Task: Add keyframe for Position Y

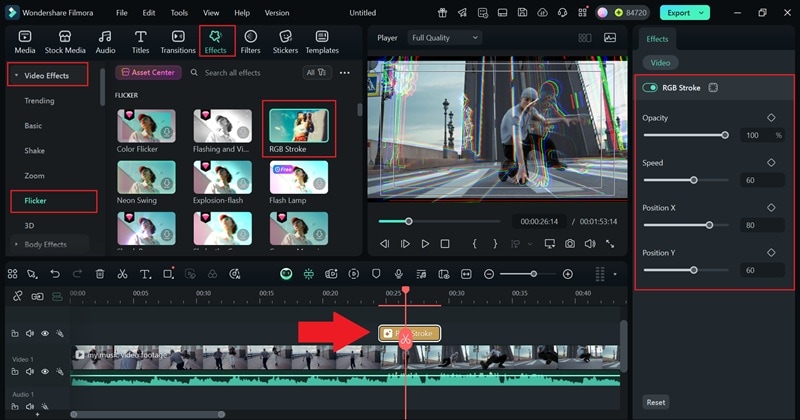Action: coord(771,253)
